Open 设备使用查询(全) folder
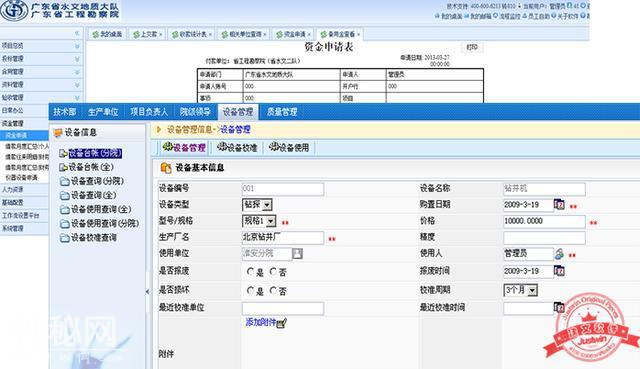640x369 pixels. [101, 209]
